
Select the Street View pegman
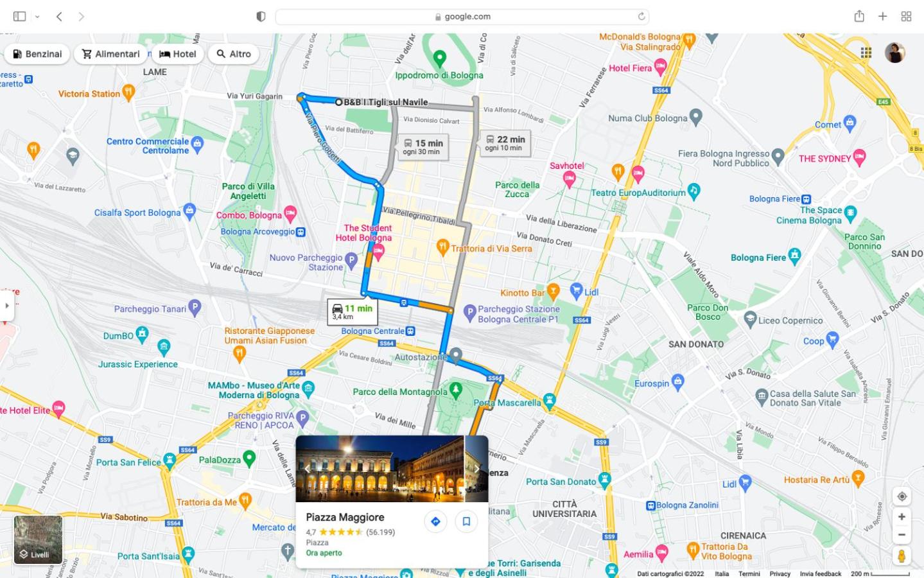pyautogui.click(x=902, y=556)
